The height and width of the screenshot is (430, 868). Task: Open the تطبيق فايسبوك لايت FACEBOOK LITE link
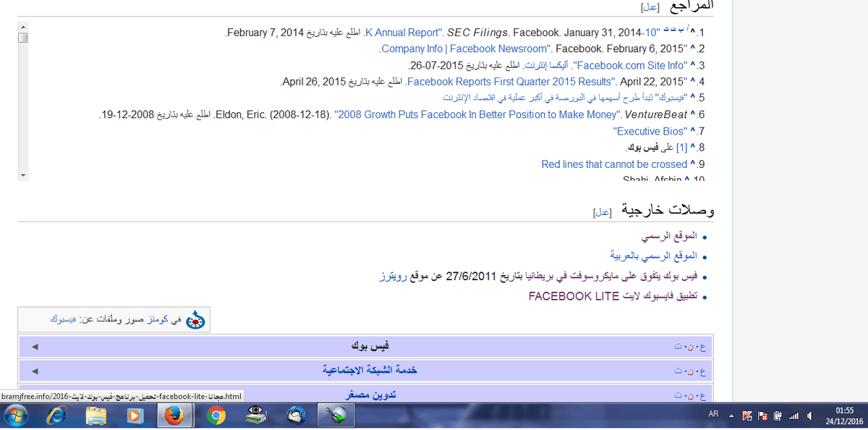click(x=613, y=295)
